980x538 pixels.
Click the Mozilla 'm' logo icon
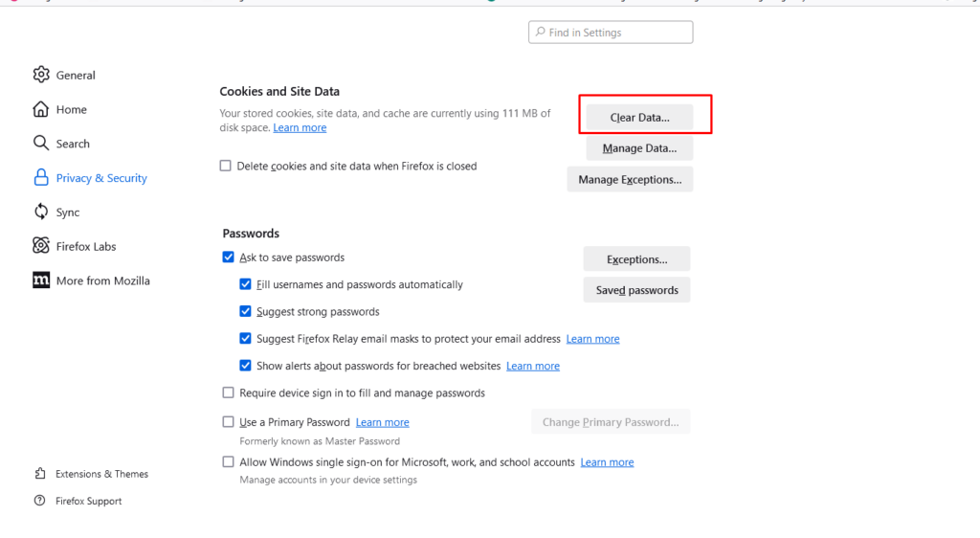[x=40, y=280]
